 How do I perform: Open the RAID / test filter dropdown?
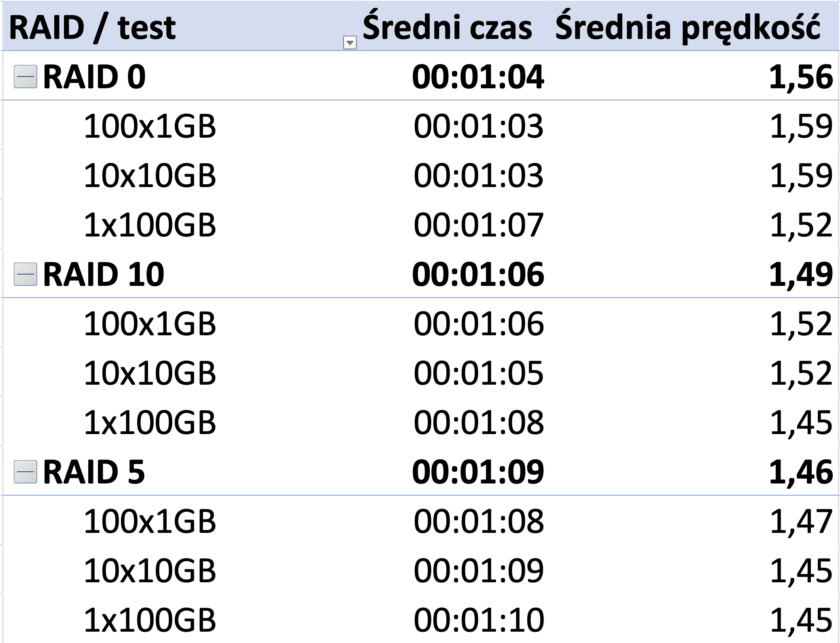pos(350,42)
